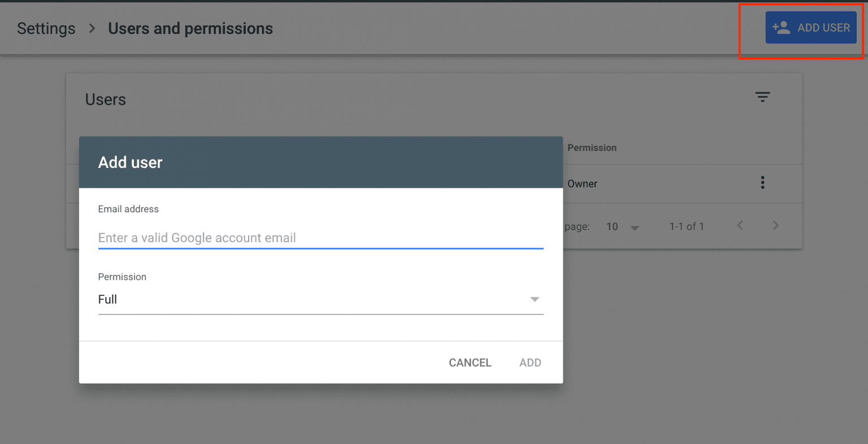868x444 pixels.
Task: Open the three-dot menu for the Owner row
Action: 762,183
